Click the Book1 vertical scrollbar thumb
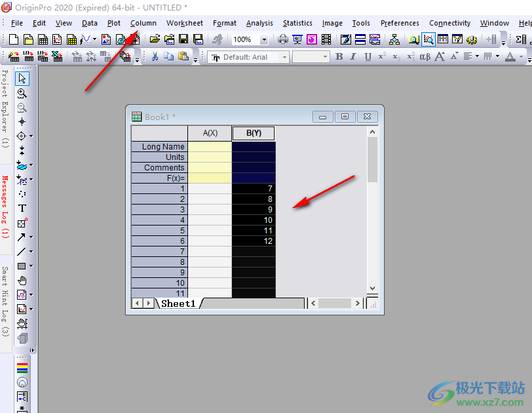Viewport: 532px width, 413px height. (x=372, y=159)
